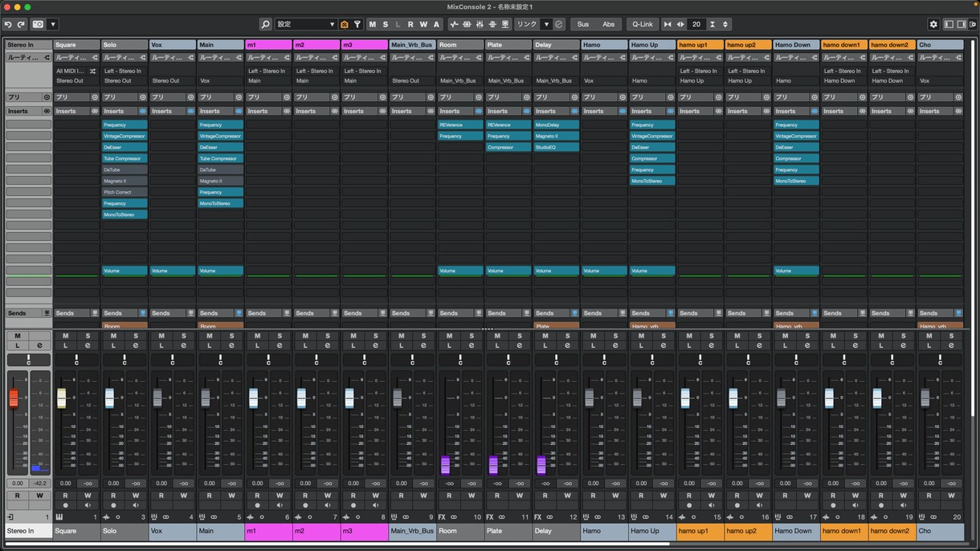Click the Sends bypass icon on Delay channel
The image size is (980, 551).
(574, 313)
